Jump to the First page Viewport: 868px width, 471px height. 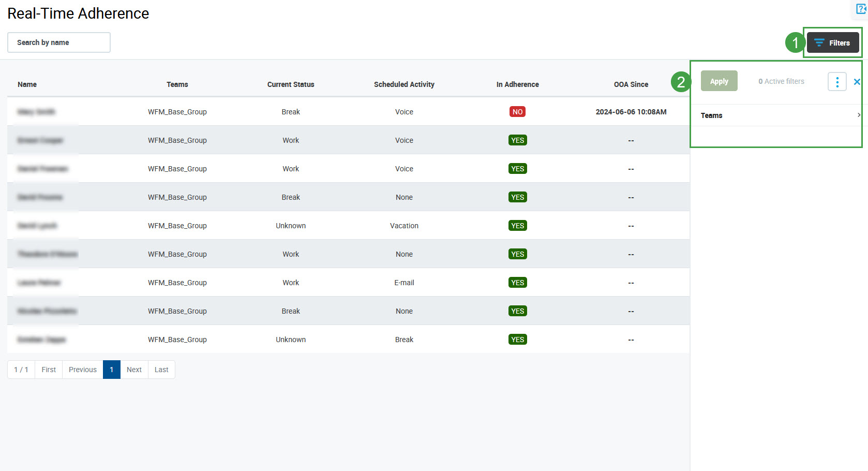(49, 370)
